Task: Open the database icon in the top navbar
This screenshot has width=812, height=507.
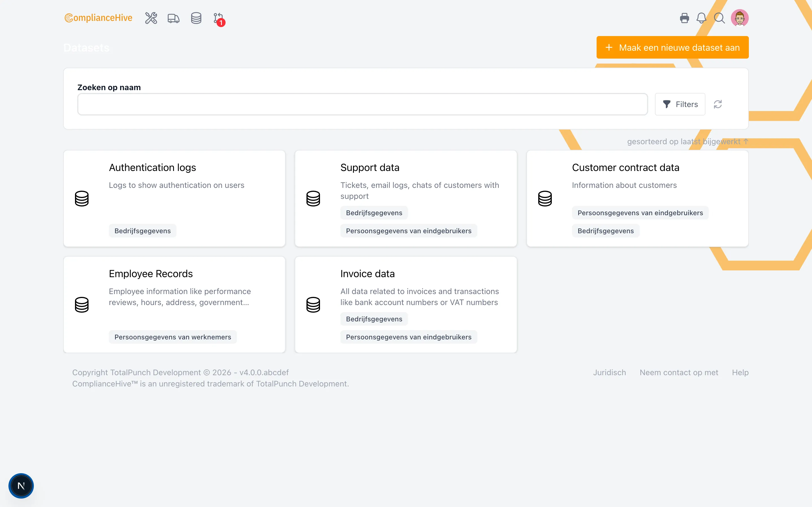Action: point(196,18)
